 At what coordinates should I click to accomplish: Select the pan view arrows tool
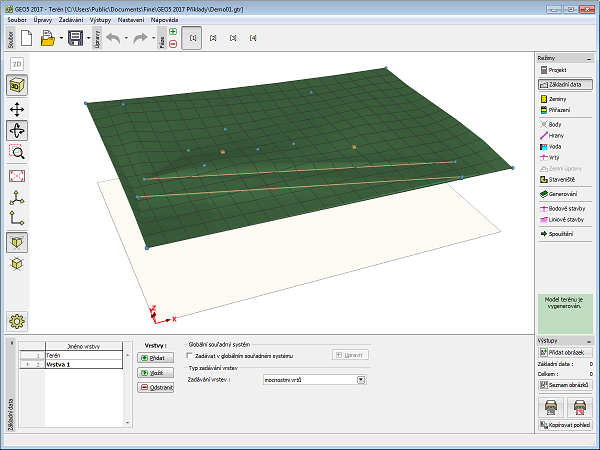click(18, 108)
